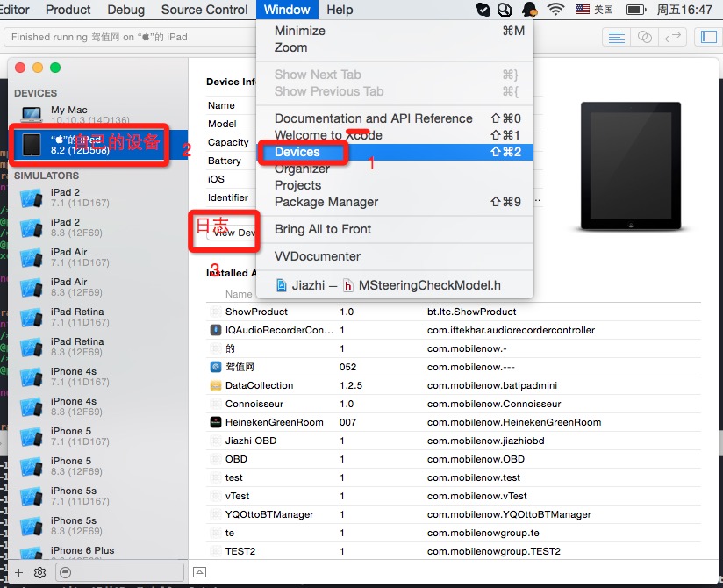This screenshot has width=723, height=588.
Task: Open the Source Control menu
Action: click(204, 10)
